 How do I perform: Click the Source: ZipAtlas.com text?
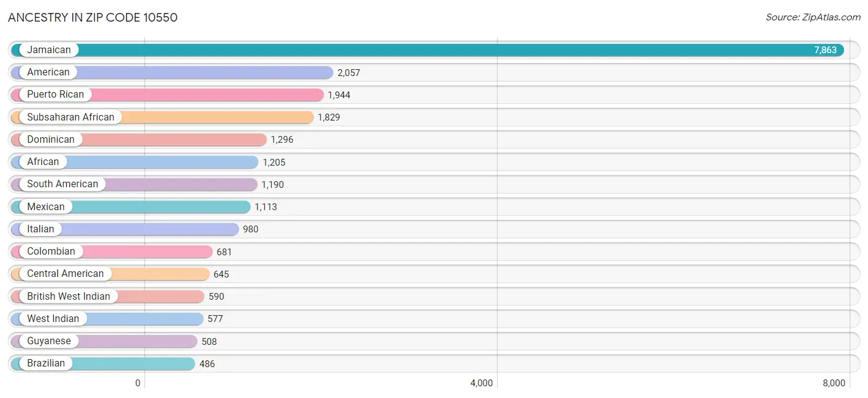(812, 17)
